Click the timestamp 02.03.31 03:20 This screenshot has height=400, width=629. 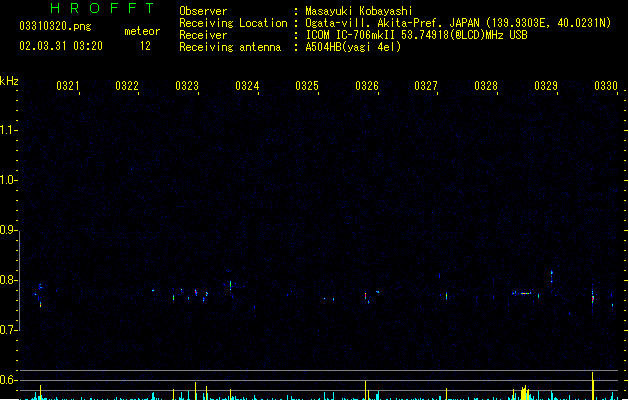coord(61,46)
